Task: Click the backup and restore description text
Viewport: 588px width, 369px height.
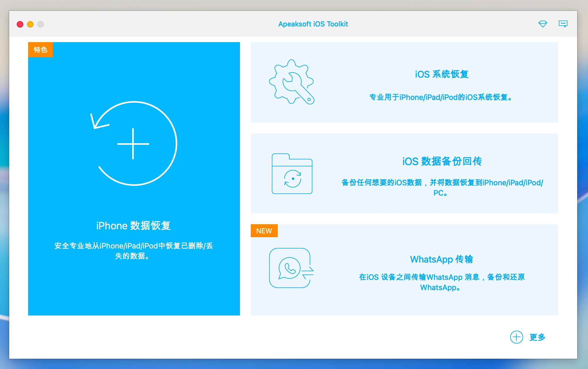Action: pyautogui.click(x=442, y=183)
